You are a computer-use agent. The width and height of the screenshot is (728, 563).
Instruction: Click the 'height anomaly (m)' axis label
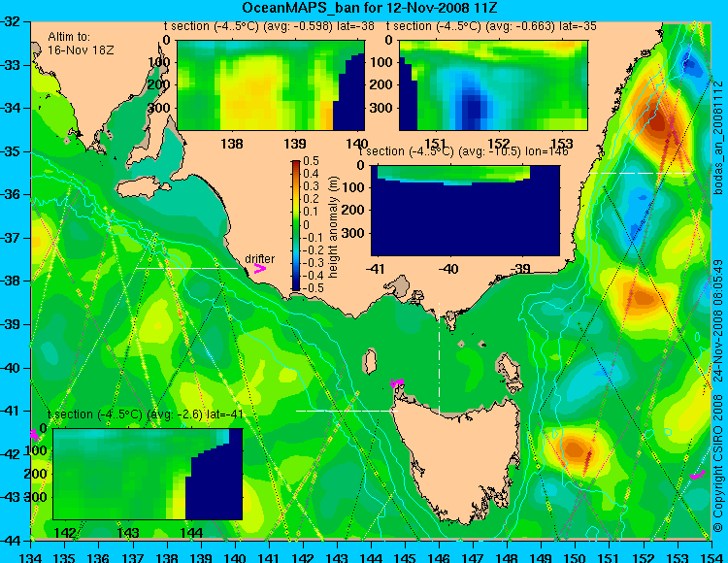pyautogui.click(x=332, y=227)
